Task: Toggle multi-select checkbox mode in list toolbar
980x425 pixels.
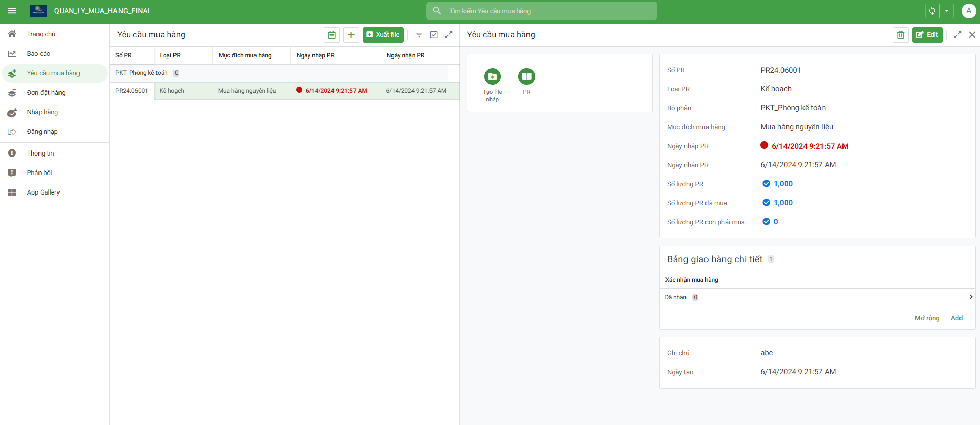Action: [434, 35]
